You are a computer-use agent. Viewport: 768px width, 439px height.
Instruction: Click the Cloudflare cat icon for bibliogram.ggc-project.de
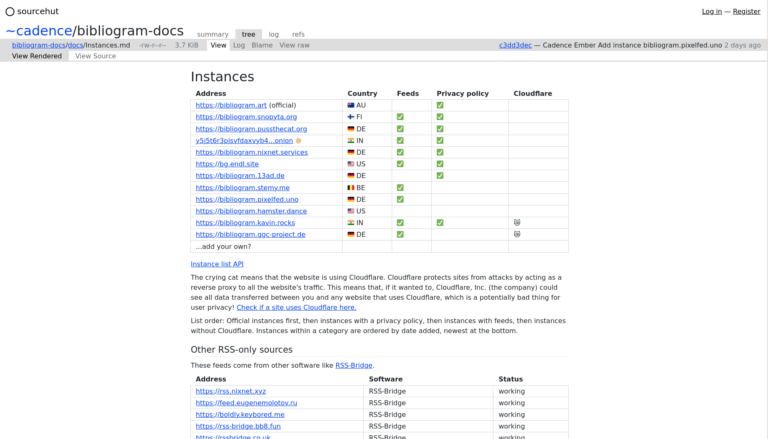tap(517, 234)
